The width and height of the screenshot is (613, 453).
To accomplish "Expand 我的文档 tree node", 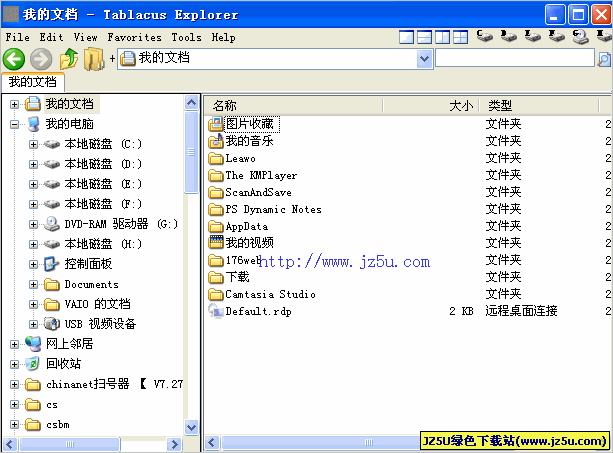I will pos(14,104).
